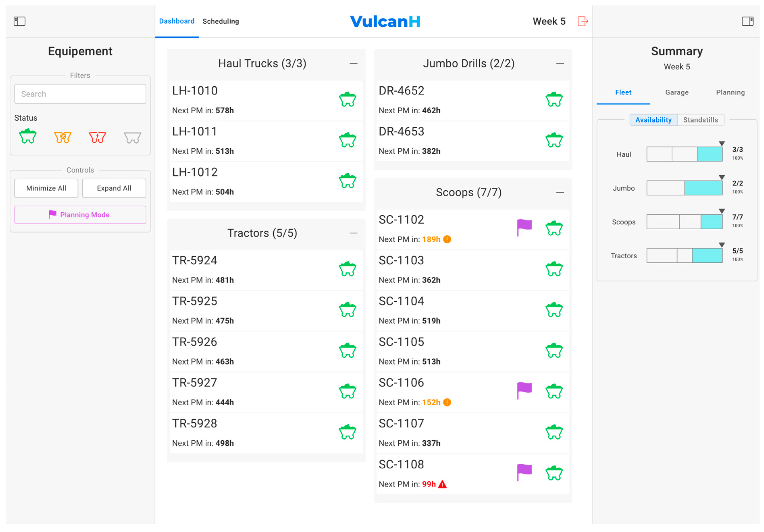Collapse the Scoops section
Viewport: 764px width, 532px height.
(560, 193)
